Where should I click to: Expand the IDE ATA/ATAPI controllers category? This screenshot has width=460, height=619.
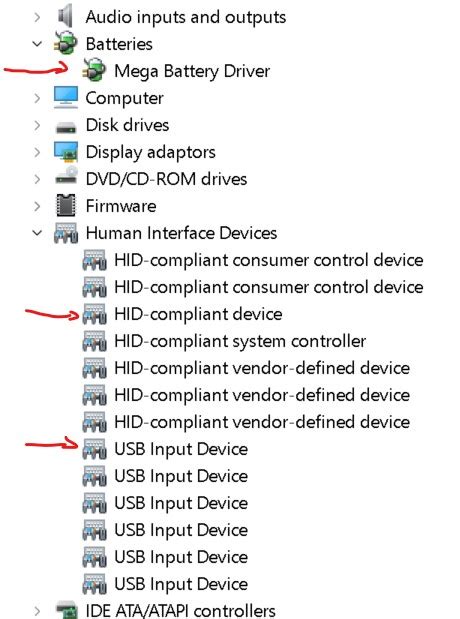pos(37,611)
